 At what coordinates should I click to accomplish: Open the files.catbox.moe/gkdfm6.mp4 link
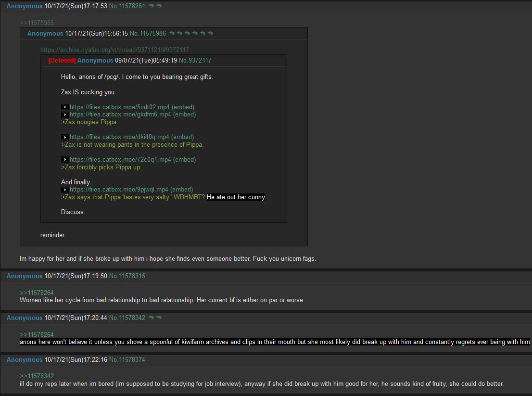pyautogui.click(x=120, y=115)
